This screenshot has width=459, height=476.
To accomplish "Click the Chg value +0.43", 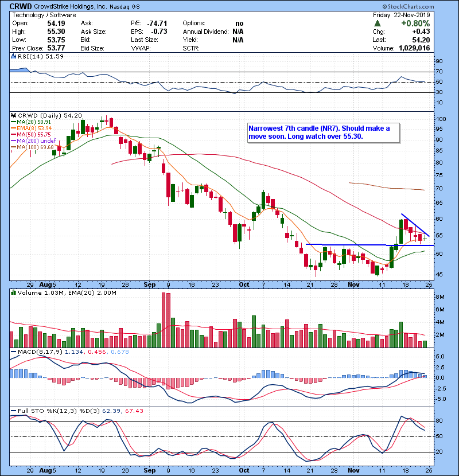I will pyautogui.click(x=421, y=32).
